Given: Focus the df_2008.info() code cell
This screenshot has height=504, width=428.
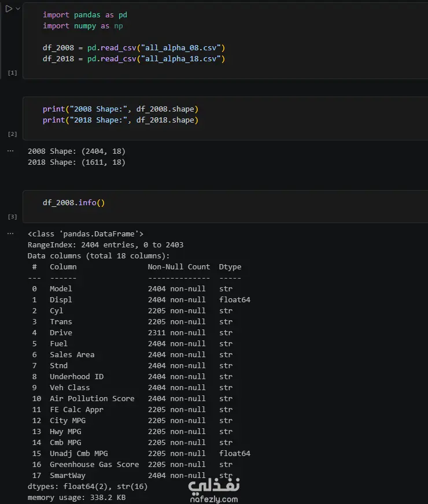Looking at the screenshot, I should (225, 206).
